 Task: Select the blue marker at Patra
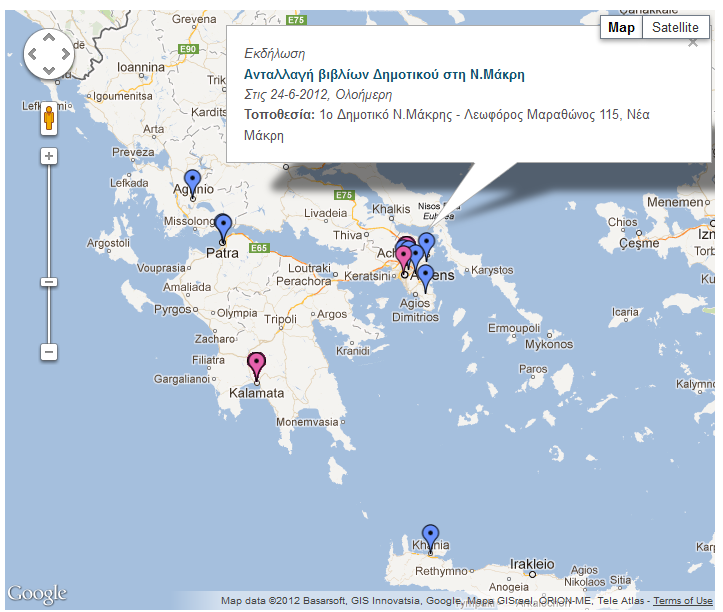223,226
